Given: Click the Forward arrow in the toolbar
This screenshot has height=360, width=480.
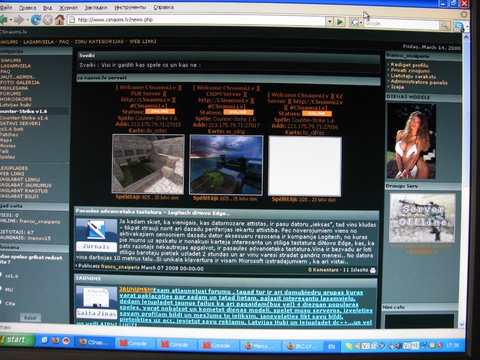Looking at the screenshot, I should pyautogui.click(x=19, y=20).
